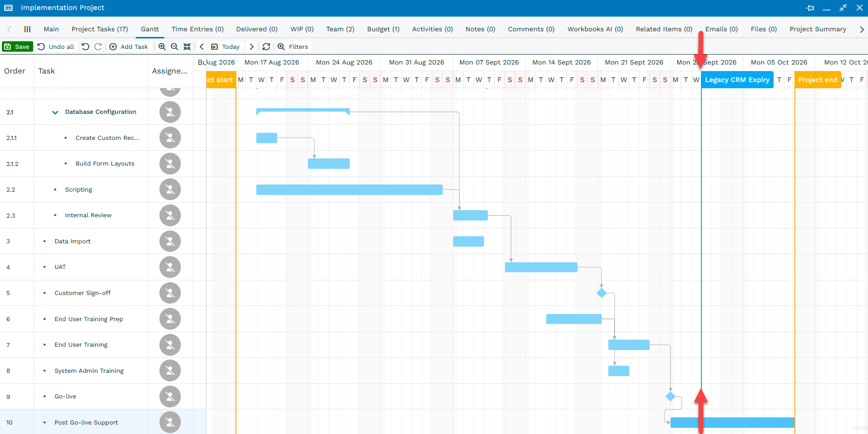Select the Internal Review task name

pos(88,215)
